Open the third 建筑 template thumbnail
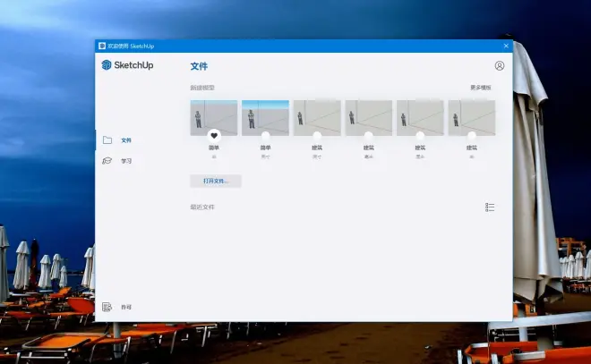Screen dimensions: 591x364 [x=420, y=116]
